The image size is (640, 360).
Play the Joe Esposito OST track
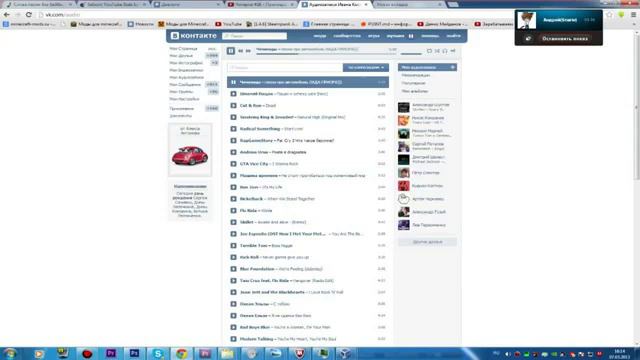coord(233,234)
